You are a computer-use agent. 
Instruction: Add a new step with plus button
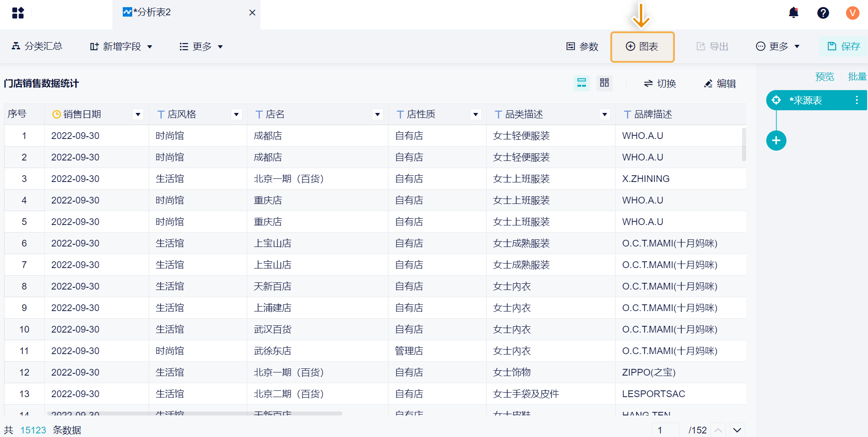click(776, 141)
